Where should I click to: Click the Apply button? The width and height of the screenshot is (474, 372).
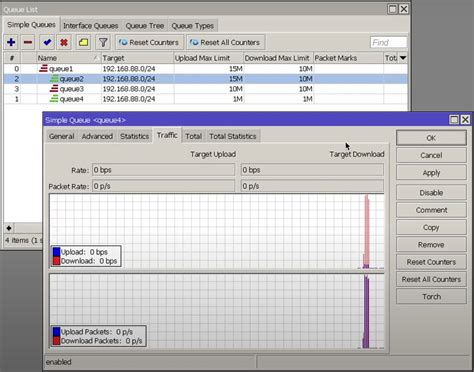tap(431, 173)
